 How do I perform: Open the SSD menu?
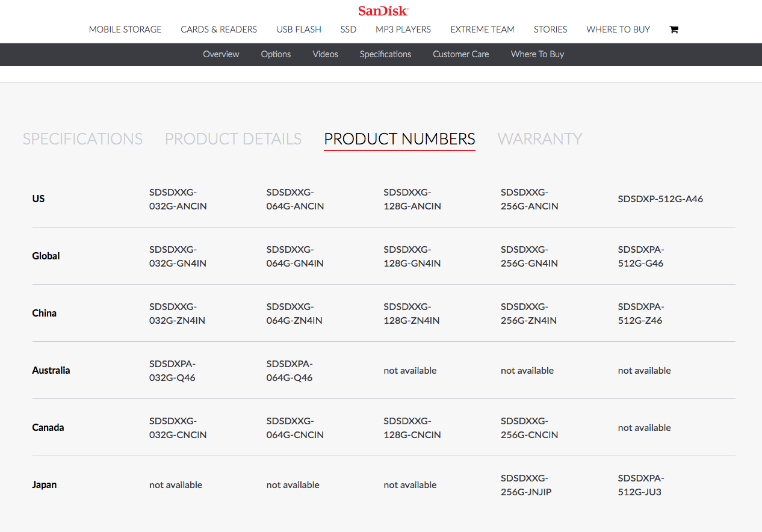348,29
